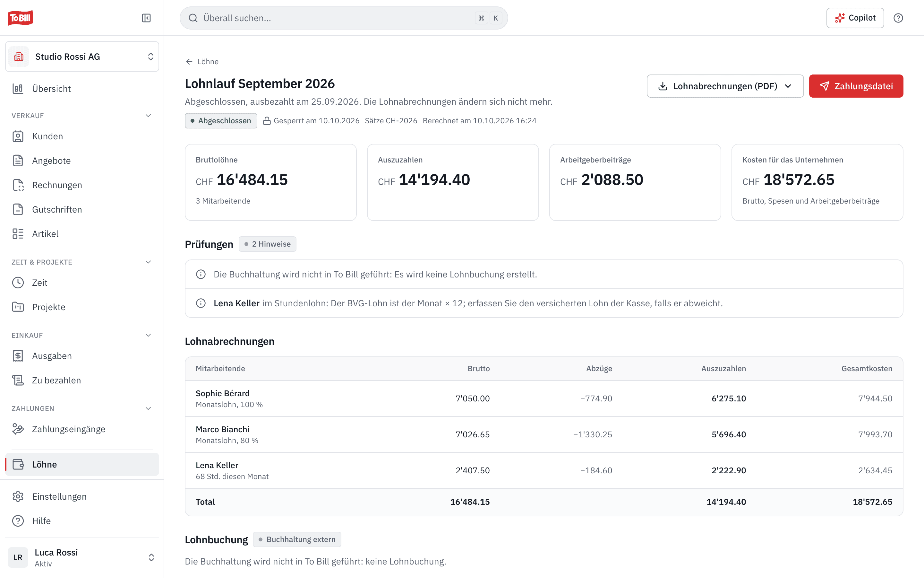Open Übersicht in sidebar
This screenshot has height=578, width=924.
[82, 89]
